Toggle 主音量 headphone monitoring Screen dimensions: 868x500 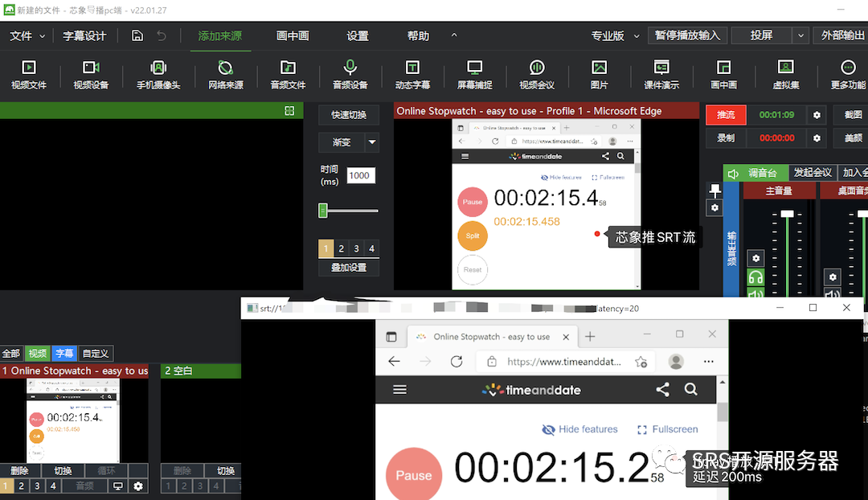(755, 277)
